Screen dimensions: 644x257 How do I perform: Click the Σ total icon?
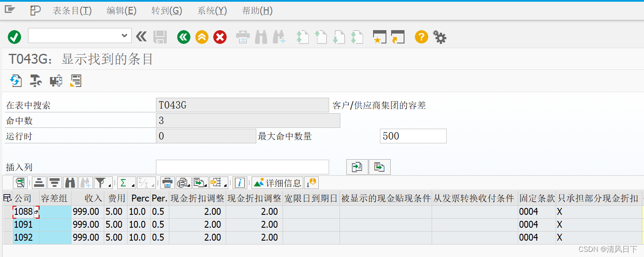(x=124, y=183)
